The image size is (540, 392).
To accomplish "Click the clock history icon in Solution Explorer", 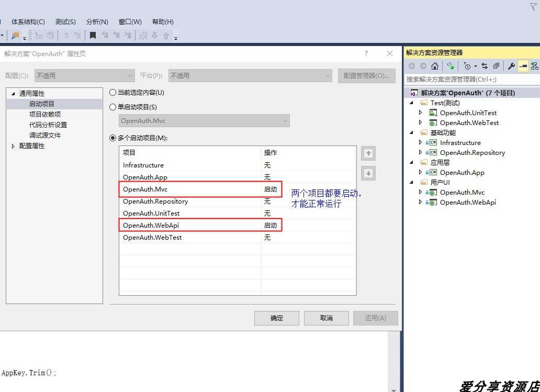I will tap(467, 66).
